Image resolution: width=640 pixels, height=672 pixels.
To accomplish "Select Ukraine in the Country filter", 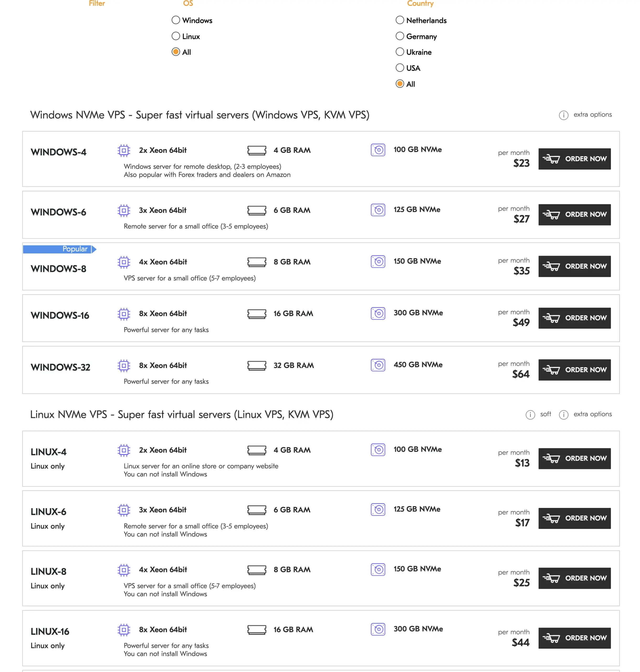I will (x=400, y=52).
